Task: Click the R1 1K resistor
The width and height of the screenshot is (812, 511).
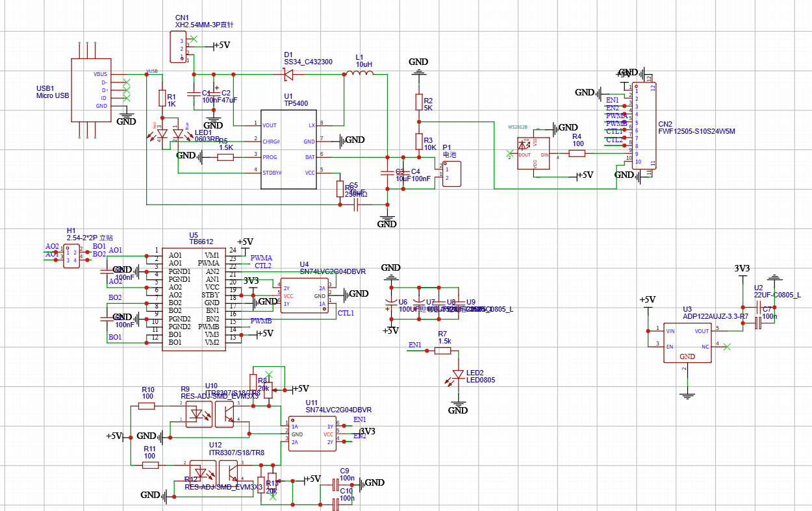Action: coord(162,98)
